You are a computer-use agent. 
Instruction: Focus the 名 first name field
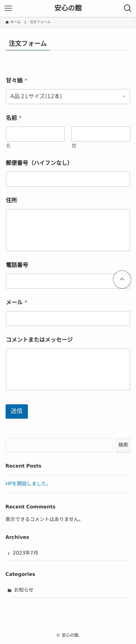pyautogui.click(x=35, y=134)
